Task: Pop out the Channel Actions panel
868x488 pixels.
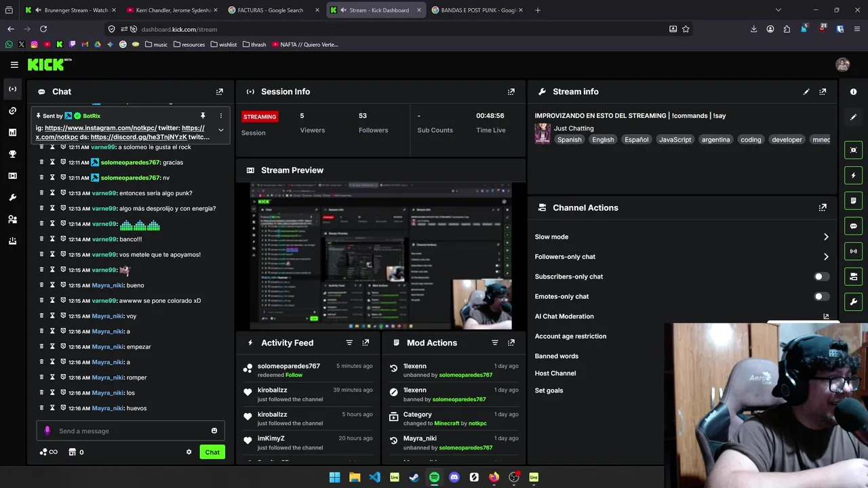Action: [x=823, y=207]
